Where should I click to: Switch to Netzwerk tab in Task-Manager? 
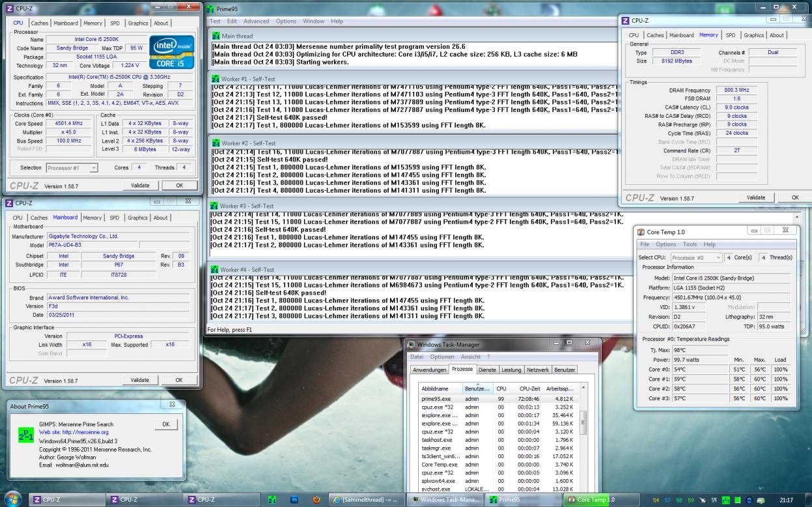tap(538, 370)
